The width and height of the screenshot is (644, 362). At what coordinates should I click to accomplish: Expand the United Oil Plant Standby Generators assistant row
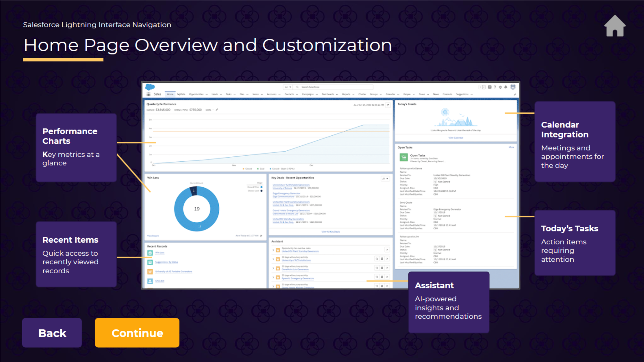(x=273, y=250)
